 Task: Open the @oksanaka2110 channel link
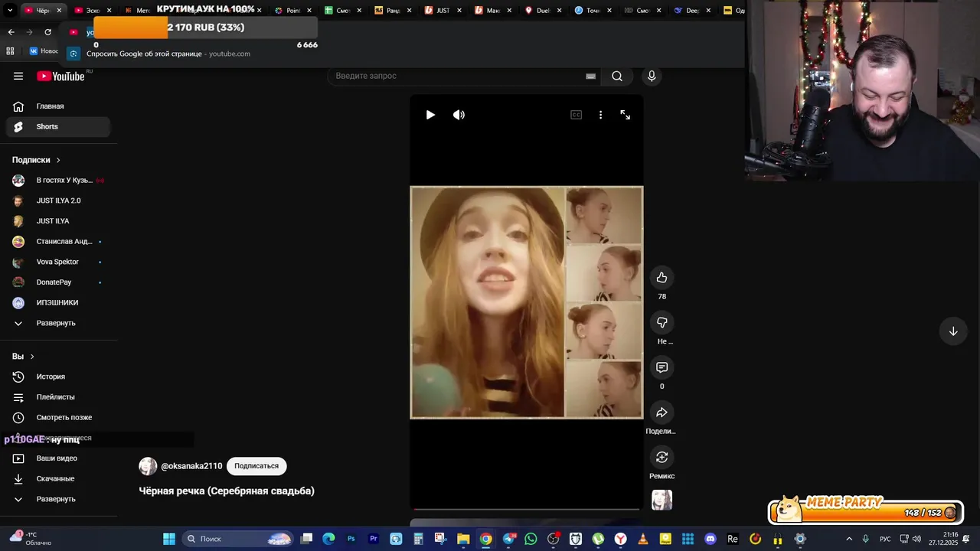click(191, 466)
